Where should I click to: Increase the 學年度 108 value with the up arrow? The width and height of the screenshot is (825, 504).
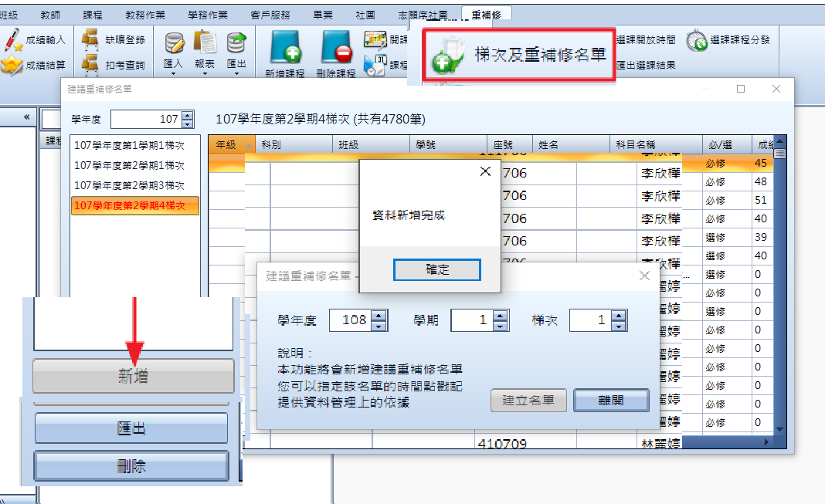coord(379,316)
